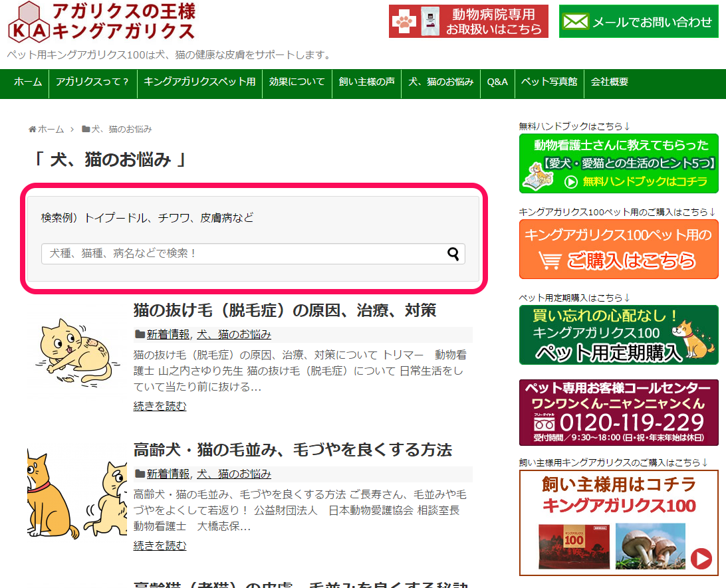The width and height of the screenshot is (726, 588).
Task: Click the King Agaricus KA logo
Action: click(102, 22)
